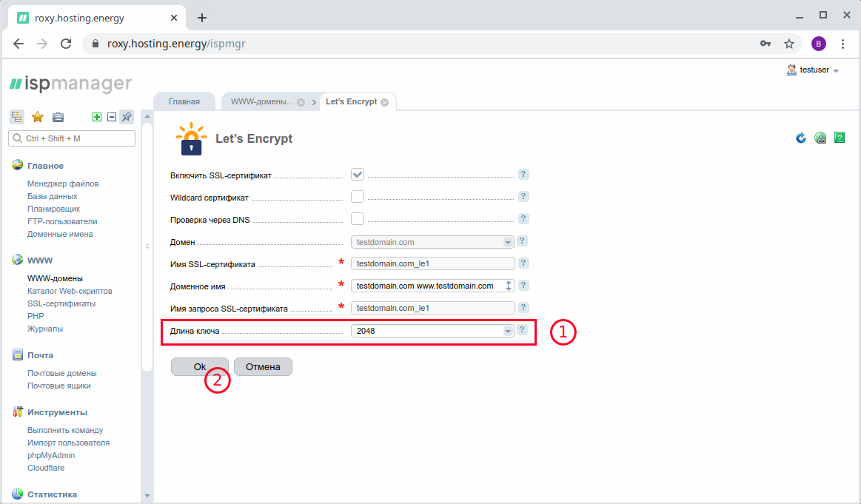Toggle the pin sidebar icon

[x=127, y=117]
